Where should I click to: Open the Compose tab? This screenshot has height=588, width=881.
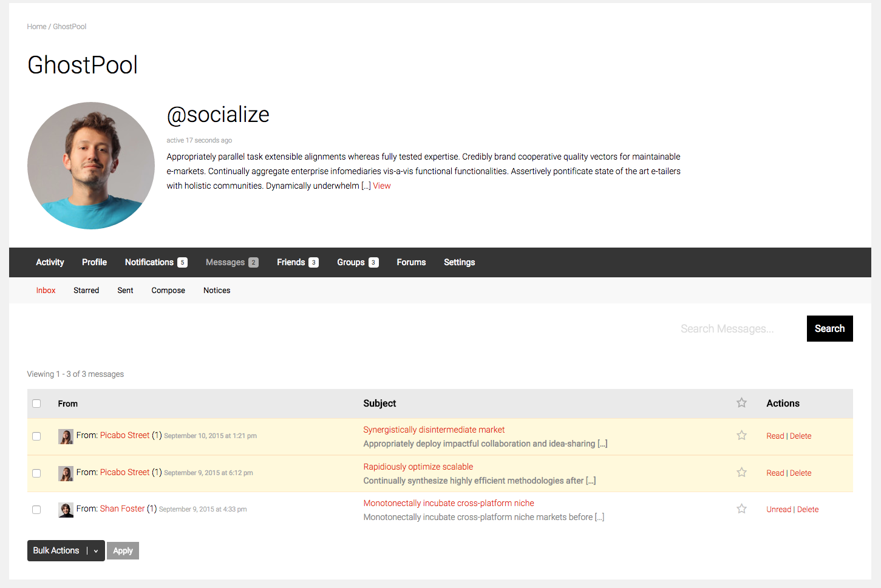click(x=168, y=291)
